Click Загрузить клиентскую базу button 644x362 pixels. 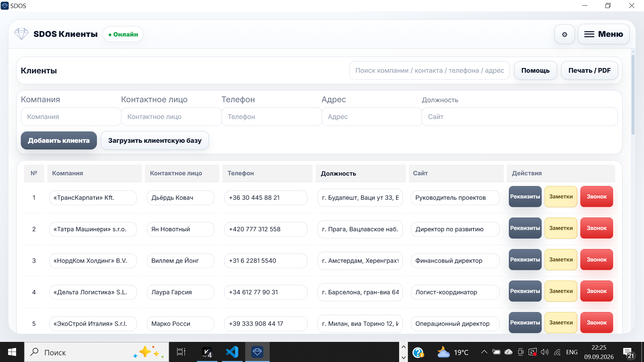[155, 140]
